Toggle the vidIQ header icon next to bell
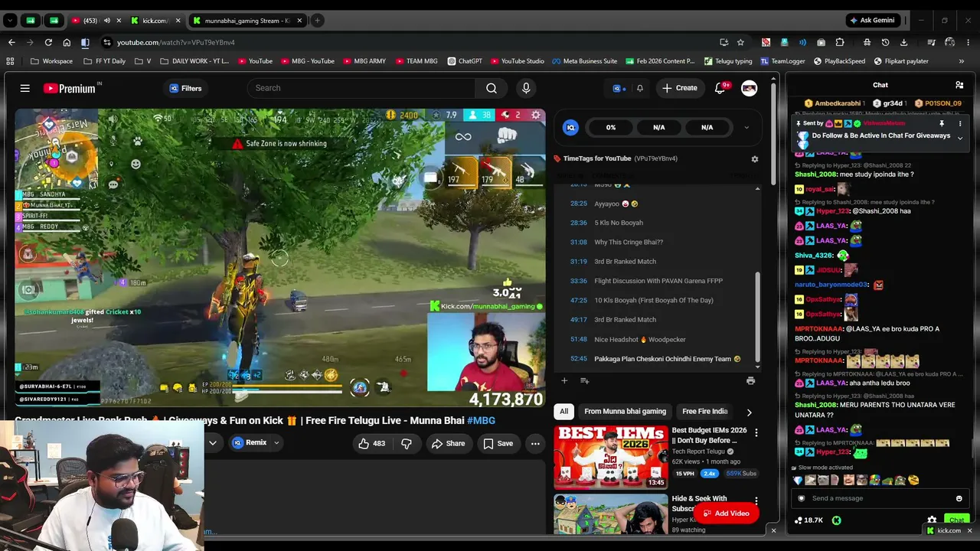This screenshot has width=980, height=551. 618,88
